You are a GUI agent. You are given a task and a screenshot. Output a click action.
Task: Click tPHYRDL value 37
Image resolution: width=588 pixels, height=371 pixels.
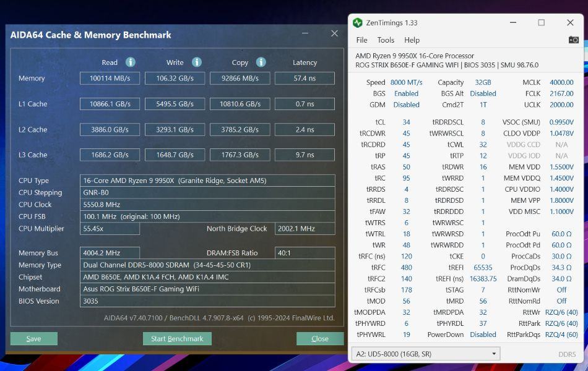click(483, 323)
